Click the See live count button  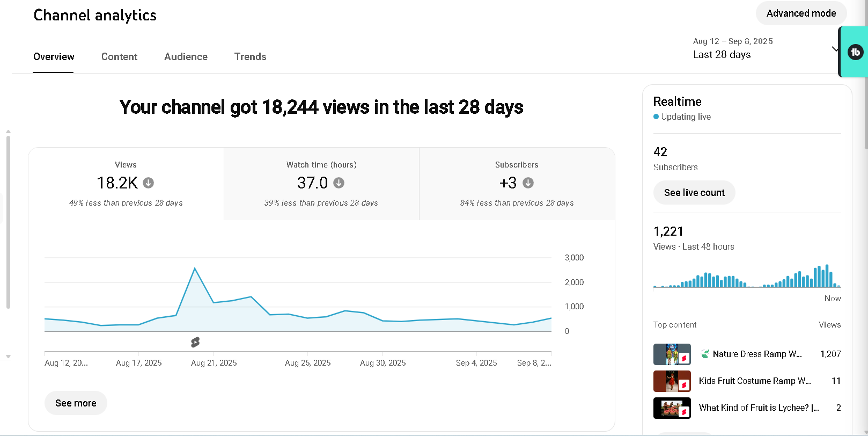[x=694, y=193]
